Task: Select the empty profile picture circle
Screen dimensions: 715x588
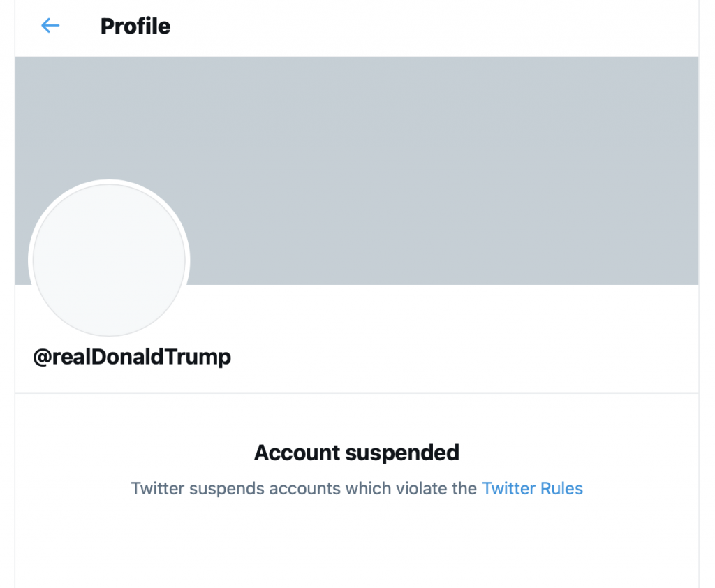Action: (109, 260)
